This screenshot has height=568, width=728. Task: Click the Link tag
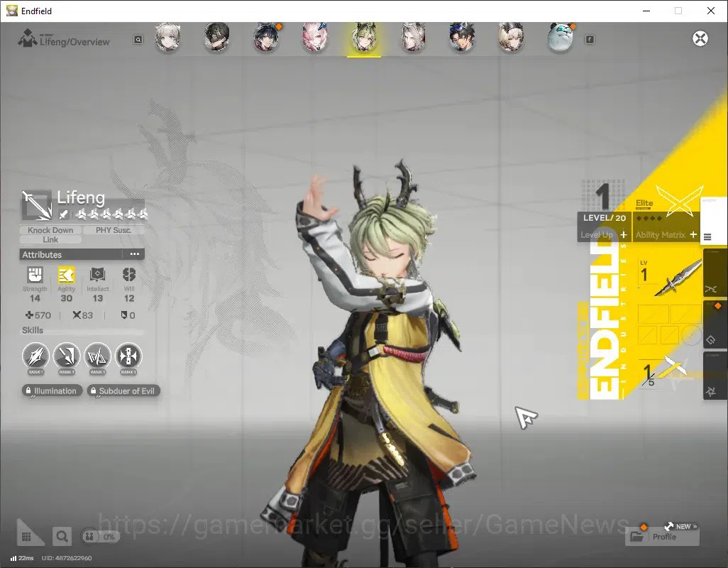(x=50, y=240)
